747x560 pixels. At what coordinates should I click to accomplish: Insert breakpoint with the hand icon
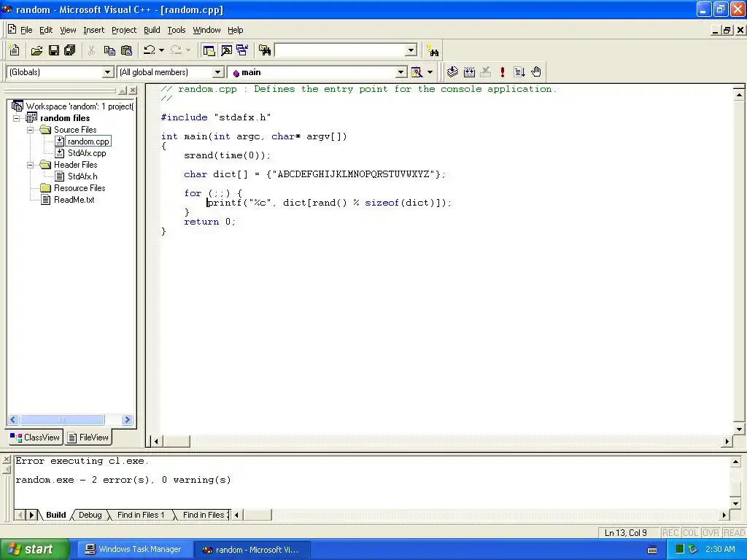[x=536, y=72]
